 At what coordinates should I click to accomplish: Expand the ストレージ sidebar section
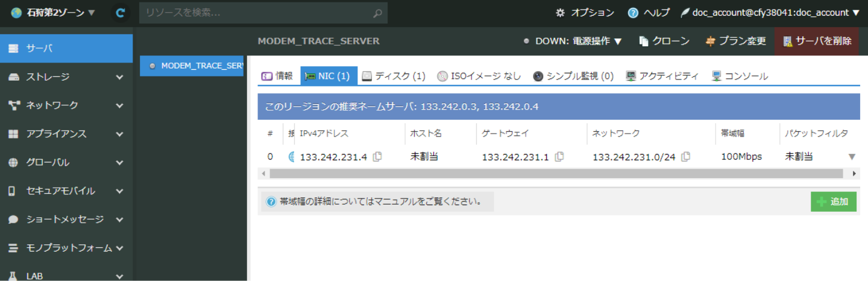[66, 77]
